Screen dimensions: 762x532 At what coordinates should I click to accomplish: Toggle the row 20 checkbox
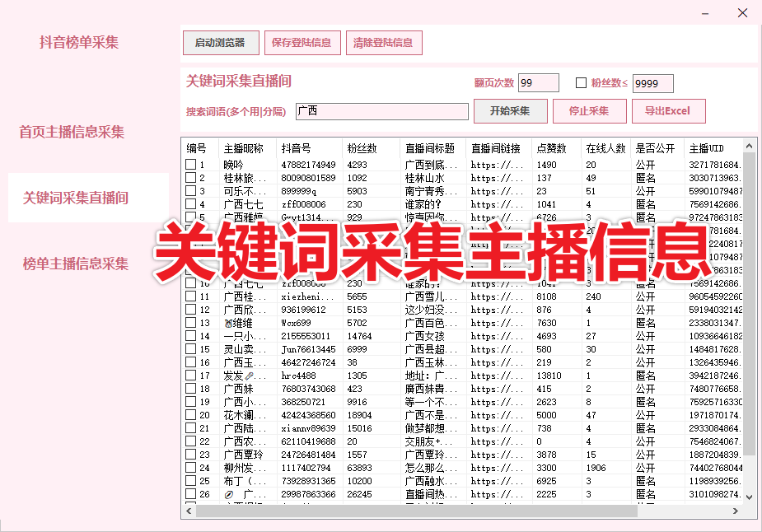[191, 415]
